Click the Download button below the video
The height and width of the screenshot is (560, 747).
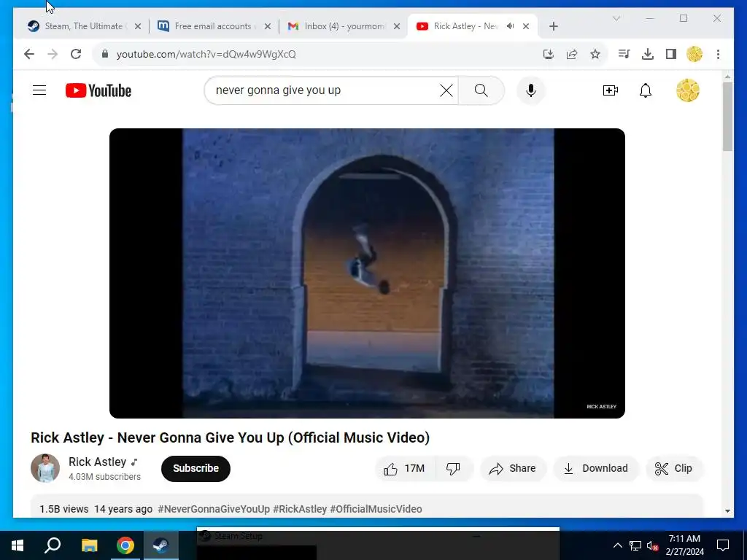pyautogui.click(x=595, y=469)
